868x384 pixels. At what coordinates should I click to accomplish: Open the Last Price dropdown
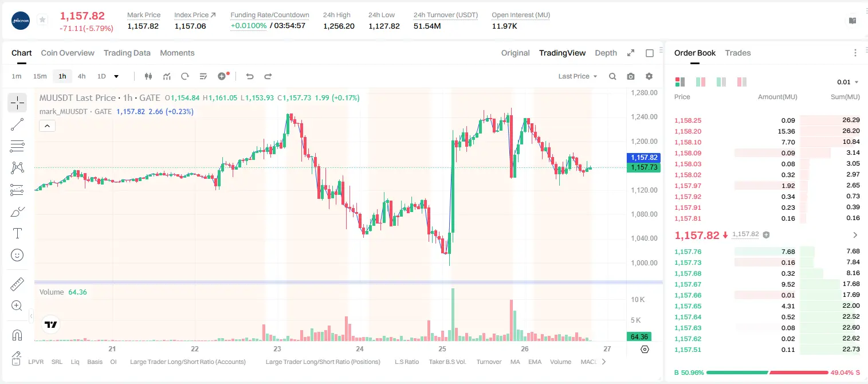[578, 76]
